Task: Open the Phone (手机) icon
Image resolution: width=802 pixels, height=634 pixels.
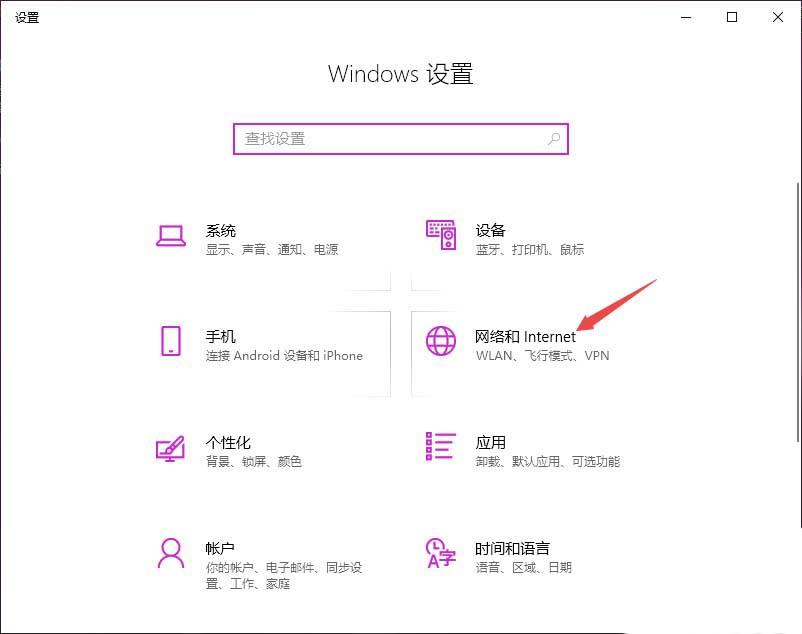Action: [x=171, y=341]
